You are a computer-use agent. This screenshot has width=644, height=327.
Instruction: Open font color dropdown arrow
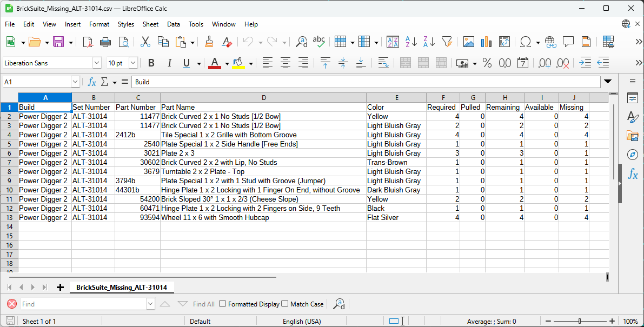227,63
